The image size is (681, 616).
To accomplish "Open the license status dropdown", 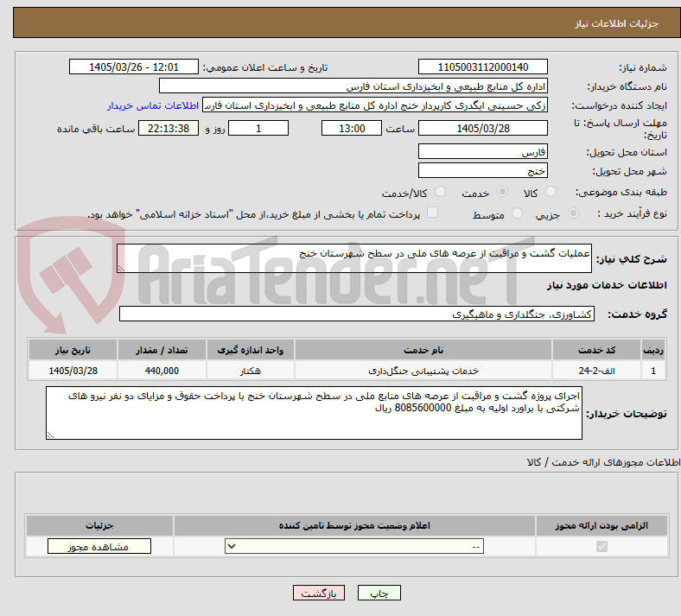I will pyautogui.click(x=354, y=546).
